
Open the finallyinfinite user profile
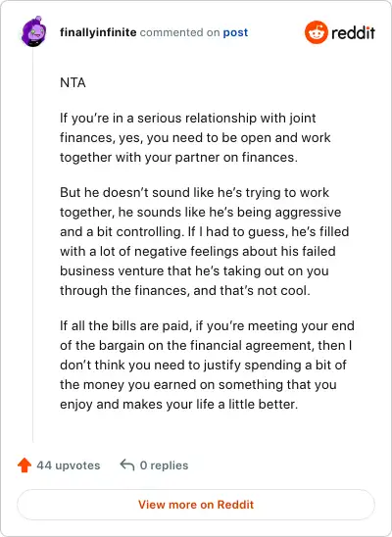(x=98, y=32)
